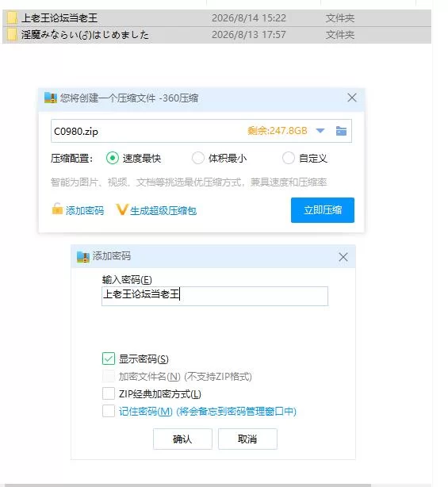This screenshot has height=487, width=448.
Task: Enable the ZIP经典加密方式(L) checkbox
Action: pyautogui.click(x=109, y=393)
